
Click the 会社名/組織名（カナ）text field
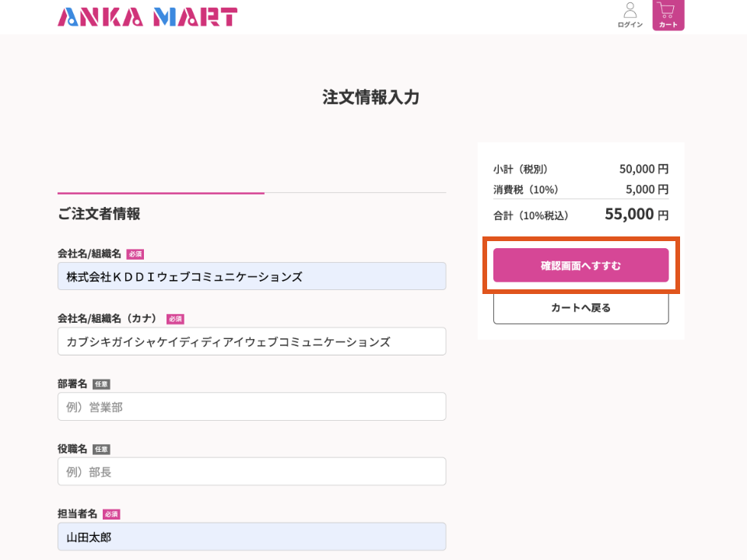click(251, 341)
